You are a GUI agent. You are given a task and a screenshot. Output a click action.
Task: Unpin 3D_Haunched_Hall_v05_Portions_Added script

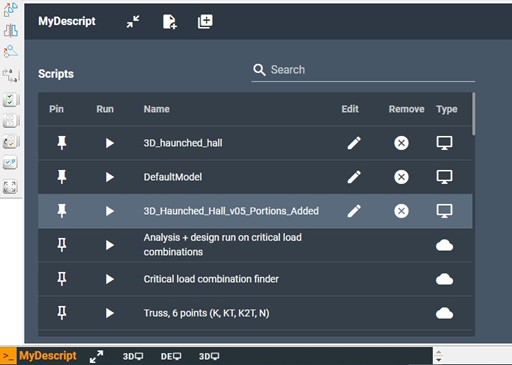[x=62, y=211]
